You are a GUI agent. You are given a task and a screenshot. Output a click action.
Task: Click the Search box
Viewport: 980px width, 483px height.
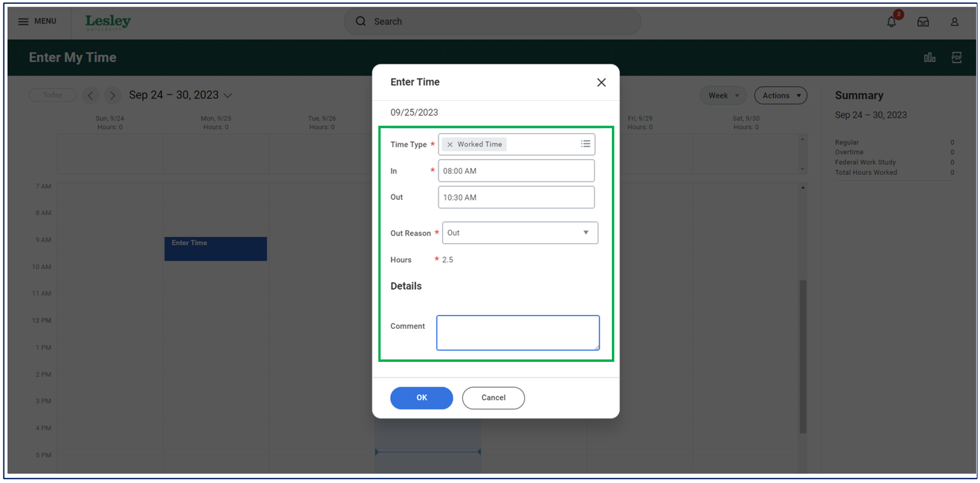[x=492, y=21]
